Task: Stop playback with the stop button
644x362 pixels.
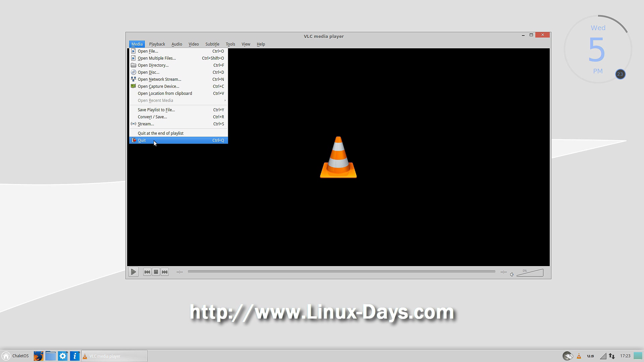Action: [156, 272]
